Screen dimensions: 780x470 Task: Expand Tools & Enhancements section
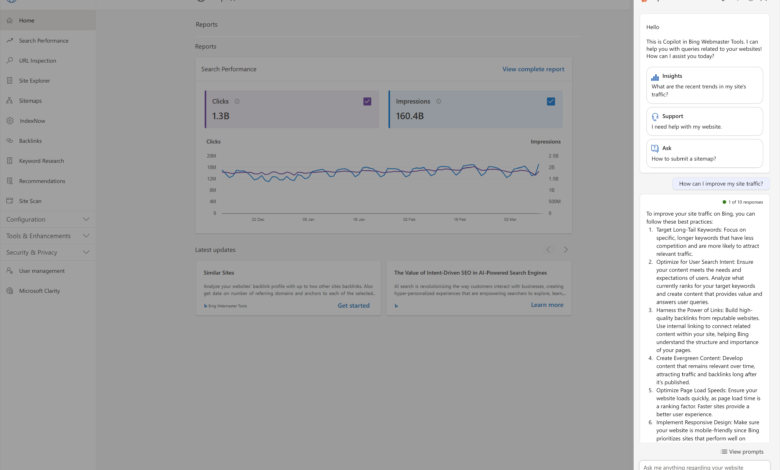(48, 236)
